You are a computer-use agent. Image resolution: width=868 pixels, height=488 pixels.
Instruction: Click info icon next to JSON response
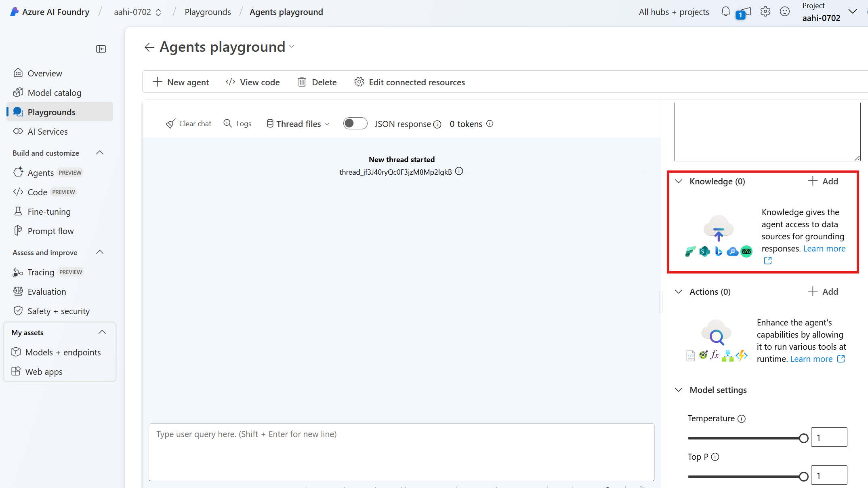[x=437, y=124]
